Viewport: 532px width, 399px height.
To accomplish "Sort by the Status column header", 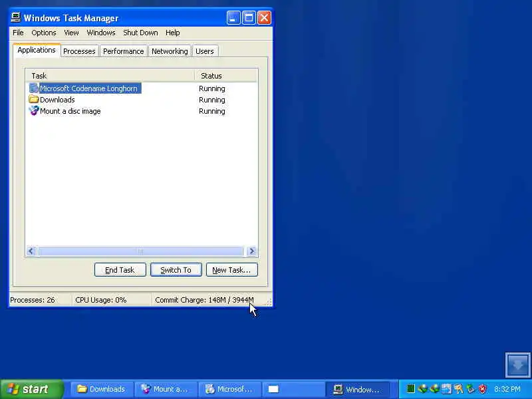I will click(x=226, y=76).
